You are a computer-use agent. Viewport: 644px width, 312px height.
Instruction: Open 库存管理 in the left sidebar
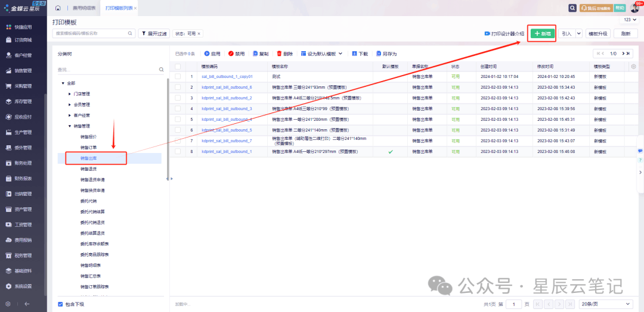pos(23,102)
